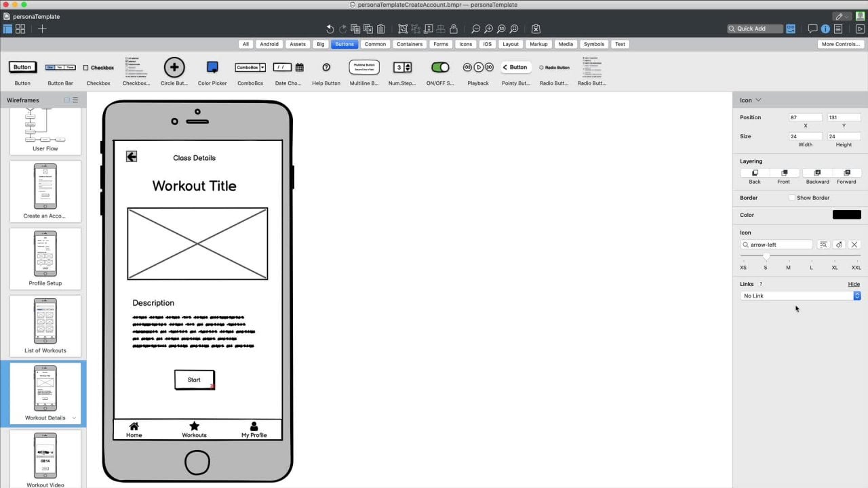Click the add new wireframe plus icon

pos(42,29)
